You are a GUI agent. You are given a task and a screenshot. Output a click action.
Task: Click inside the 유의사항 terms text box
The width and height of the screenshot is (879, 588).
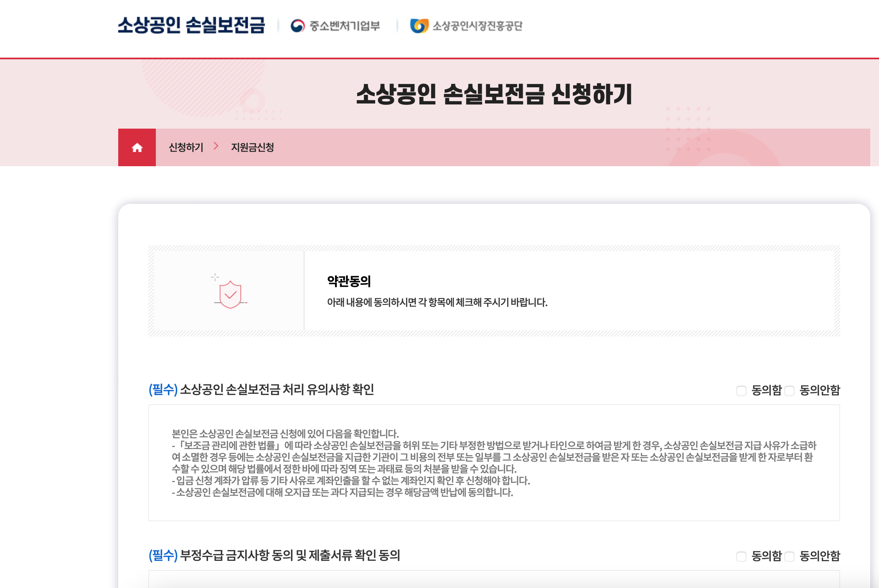494,463
